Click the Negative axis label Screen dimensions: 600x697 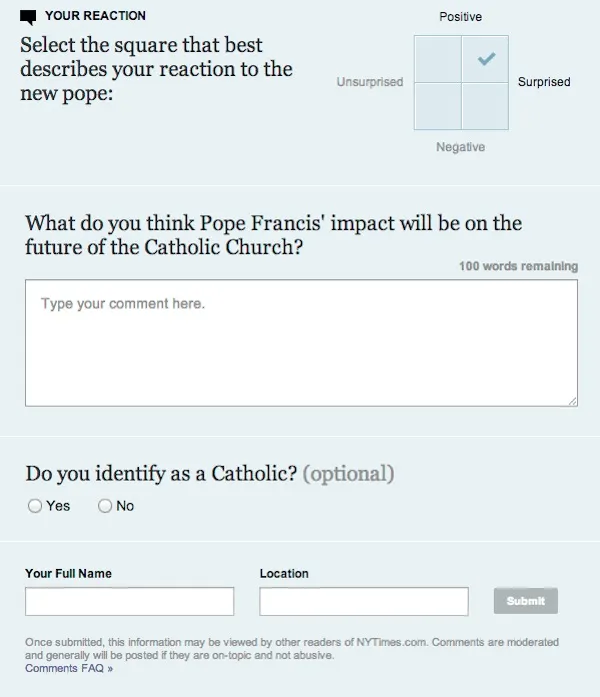click(460, 147)
